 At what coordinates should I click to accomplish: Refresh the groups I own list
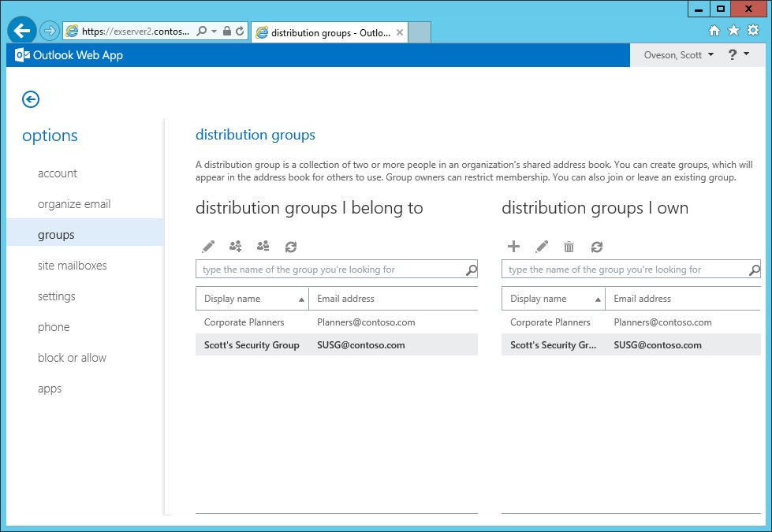pyautogui.click(x=597, y=247)
